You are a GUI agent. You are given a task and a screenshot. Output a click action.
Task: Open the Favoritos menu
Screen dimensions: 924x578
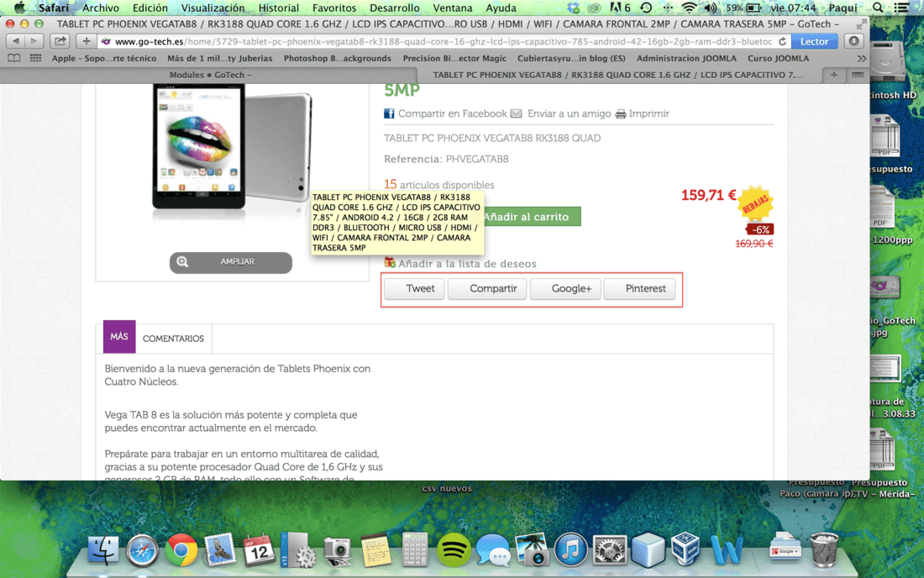(x=334, y=8)
